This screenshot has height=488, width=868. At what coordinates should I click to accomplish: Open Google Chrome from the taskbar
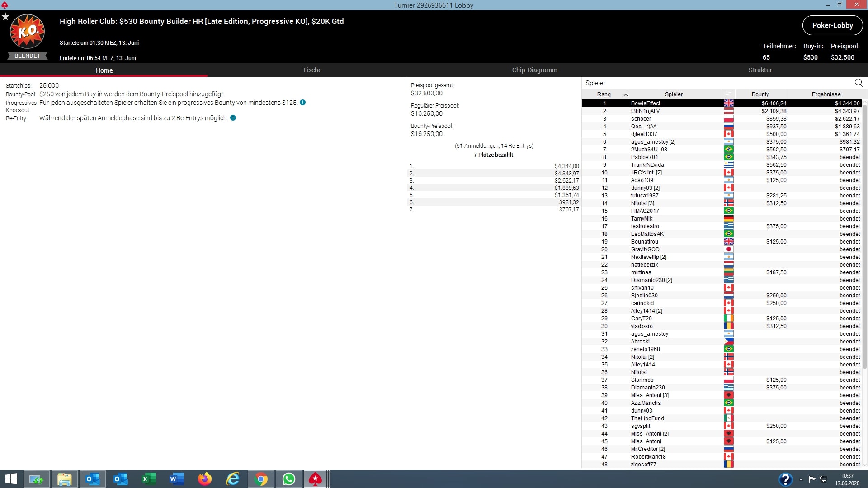pyautogui.click(x=261, y=479)
